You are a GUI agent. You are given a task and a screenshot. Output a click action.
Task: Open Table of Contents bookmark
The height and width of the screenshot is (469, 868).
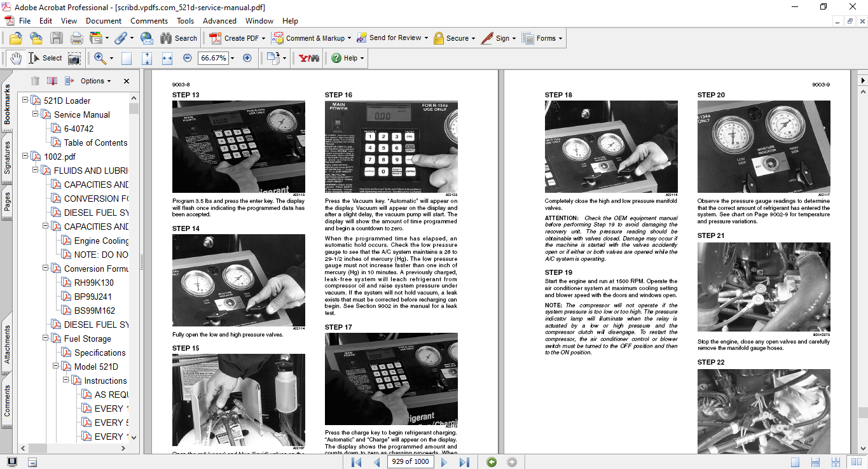coord(95,143)
